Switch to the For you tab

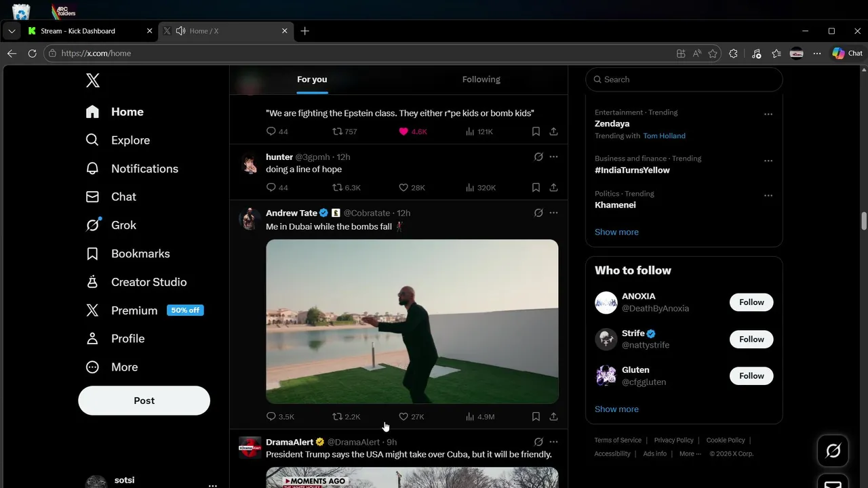tap(312, 79)
